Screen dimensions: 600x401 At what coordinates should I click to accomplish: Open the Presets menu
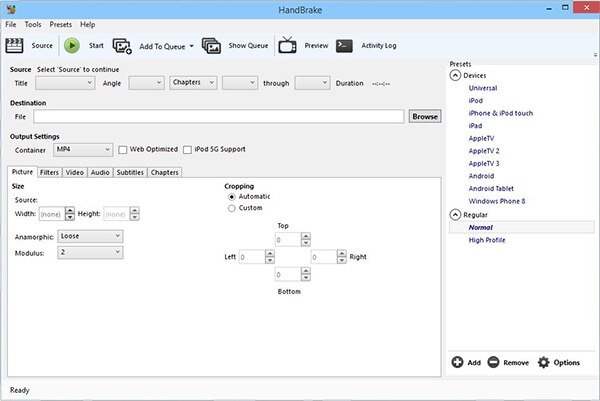coord(60,24)
